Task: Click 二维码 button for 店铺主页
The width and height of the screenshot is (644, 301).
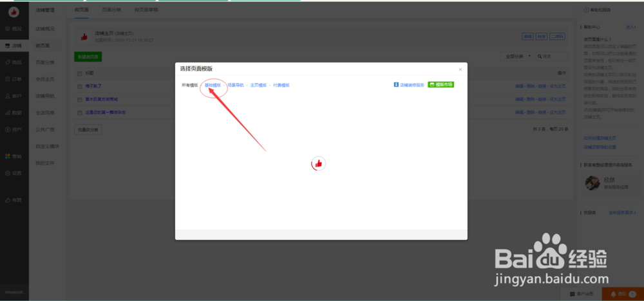Action: pos(558,37)
